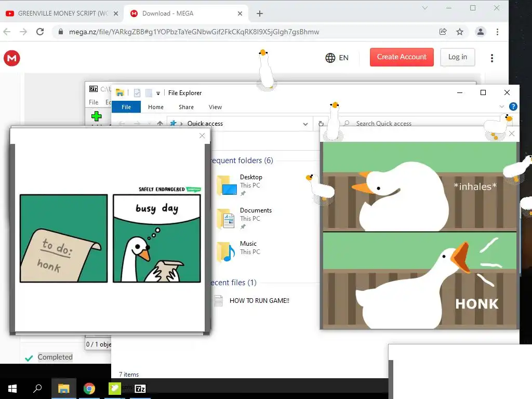This screenshot has width=532, height=399.
Task: Click File Explorer taskbar icon
Action: click(x=63, y=389)
